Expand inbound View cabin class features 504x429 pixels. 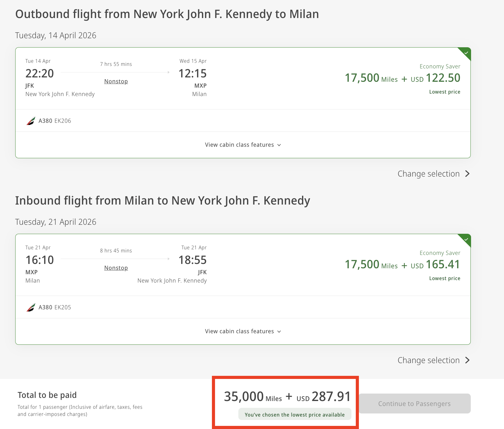click(x=240, y=331)
